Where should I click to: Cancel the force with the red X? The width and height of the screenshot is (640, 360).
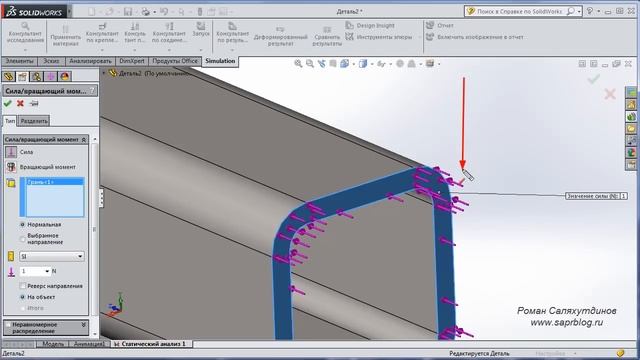pos(20,104)
